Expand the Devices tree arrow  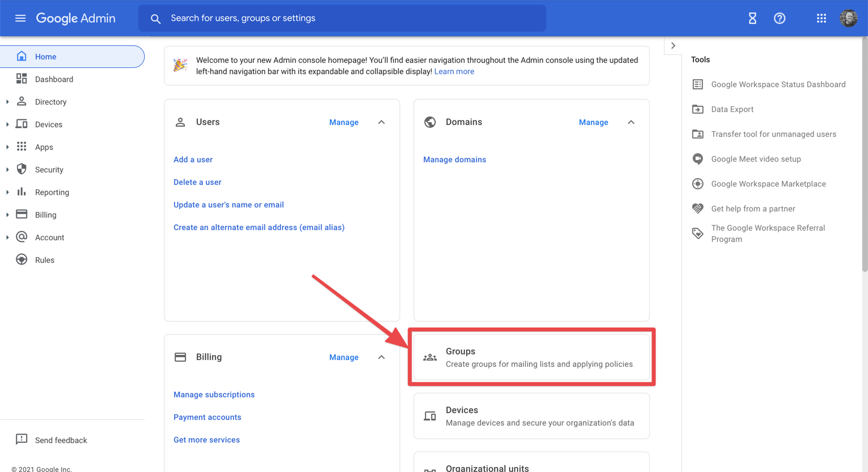click(7, 124)
